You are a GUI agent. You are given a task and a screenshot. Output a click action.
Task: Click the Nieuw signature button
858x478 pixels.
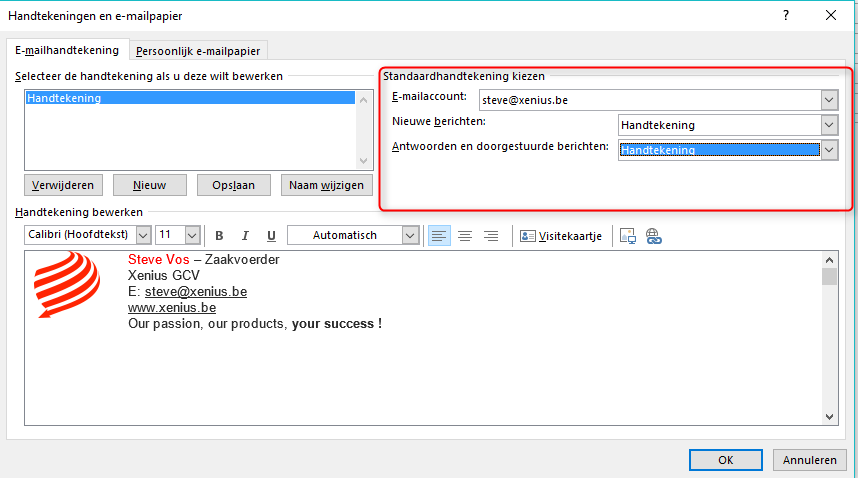[149, 185]
